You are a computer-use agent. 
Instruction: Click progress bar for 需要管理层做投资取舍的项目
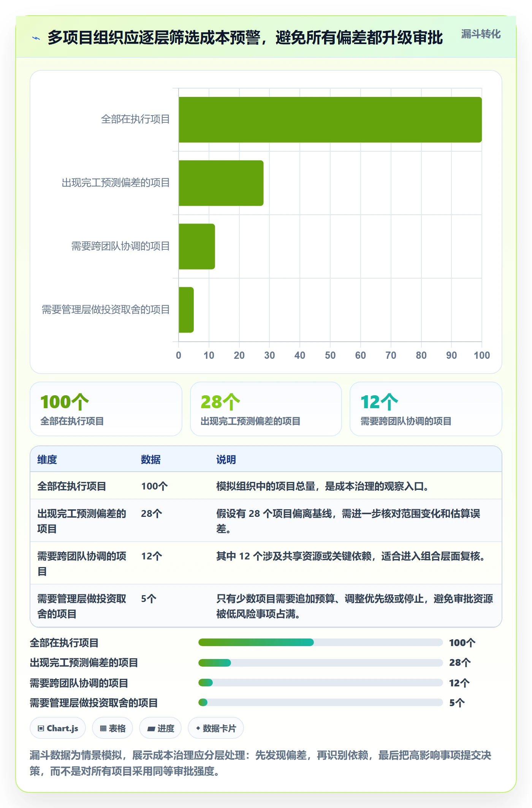(321, 702)
